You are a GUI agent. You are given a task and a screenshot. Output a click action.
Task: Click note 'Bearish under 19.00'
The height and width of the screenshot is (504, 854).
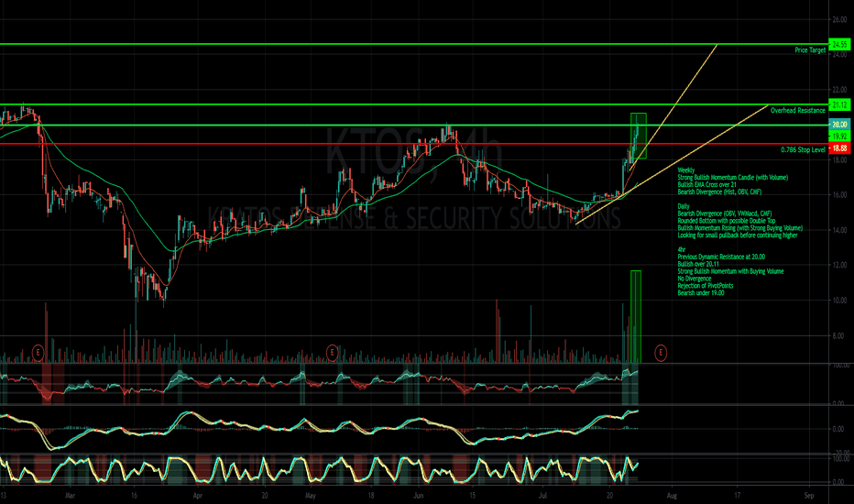[x=701, y=293]
